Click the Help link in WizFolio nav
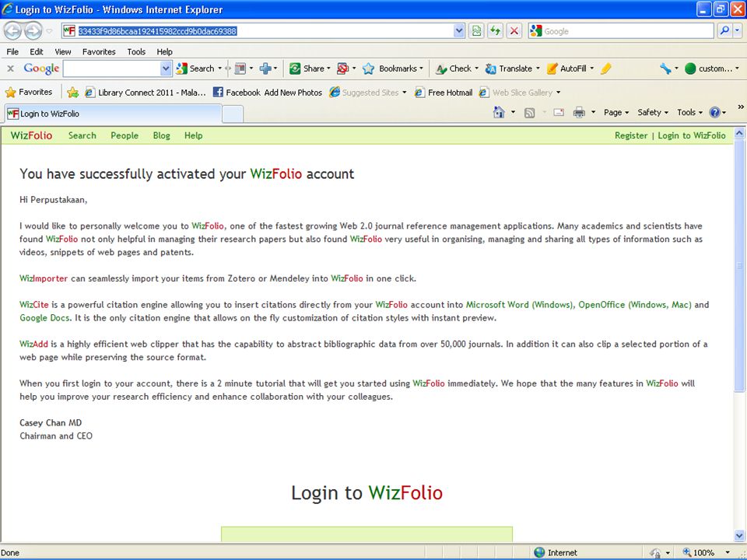 194,135
